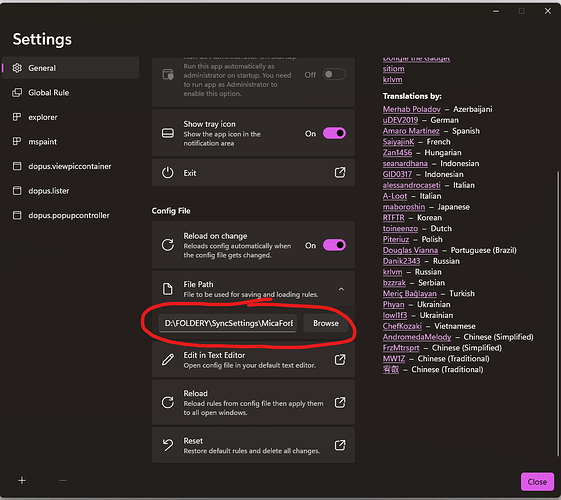Viewport: 561px width, 500px height.
Task: Click the Exit power icon
Action: pyautogui.click(x=167, y=173)
